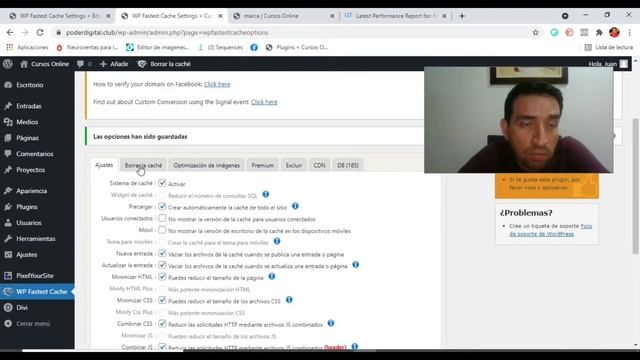Switch to Borrar la caché tab
This screenshot has width=640, height=360.
(143, 165)
